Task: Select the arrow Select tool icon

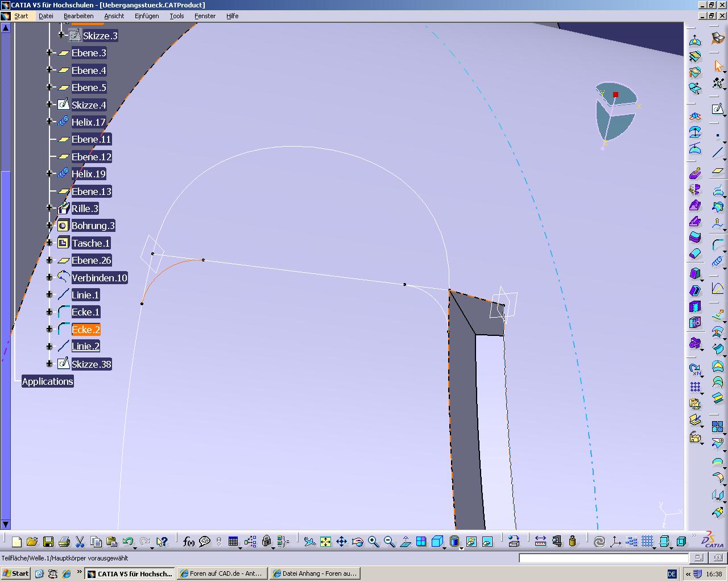Action: click(718, 66)
